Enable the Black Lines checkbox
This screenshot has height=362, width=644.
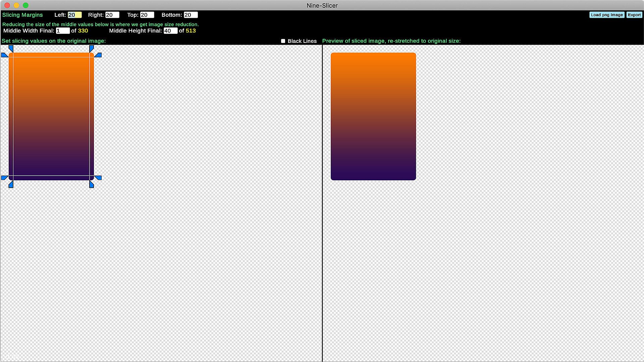[x=283, y=41]
